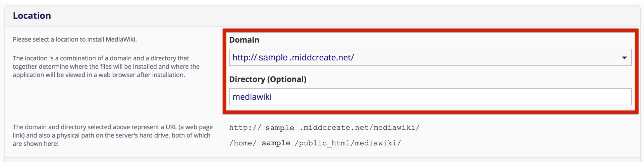Viewport: 644px width, 164px height.
Task: Click 'http://' in the selected Domain value
Action: pyautogui.click(x=245, y=58)
